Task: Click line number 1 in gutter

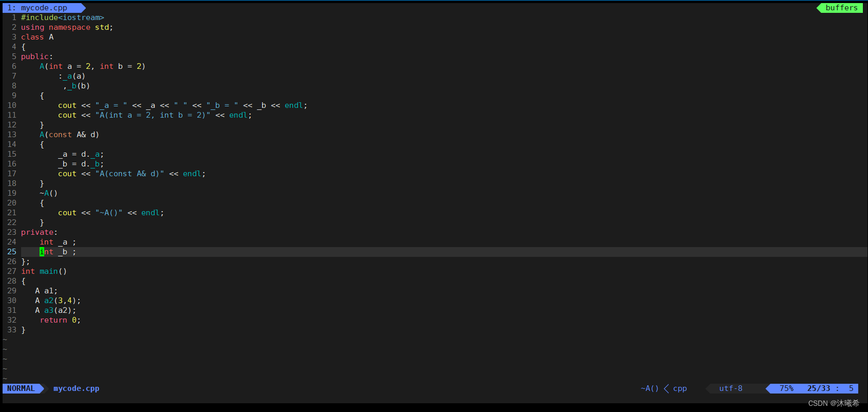Action: click(14, 17)
